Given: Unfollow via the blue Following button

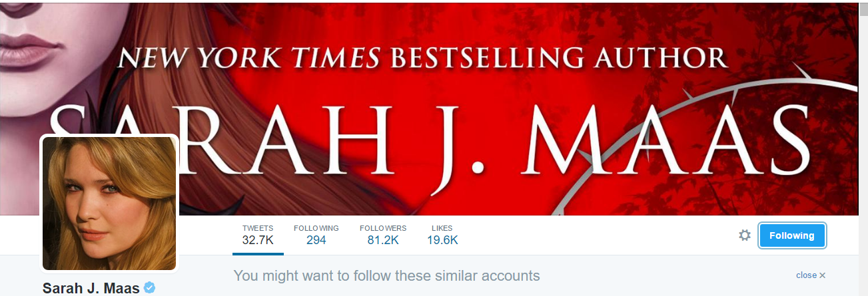Looking at the screenshot, I should tap(792, 235).
